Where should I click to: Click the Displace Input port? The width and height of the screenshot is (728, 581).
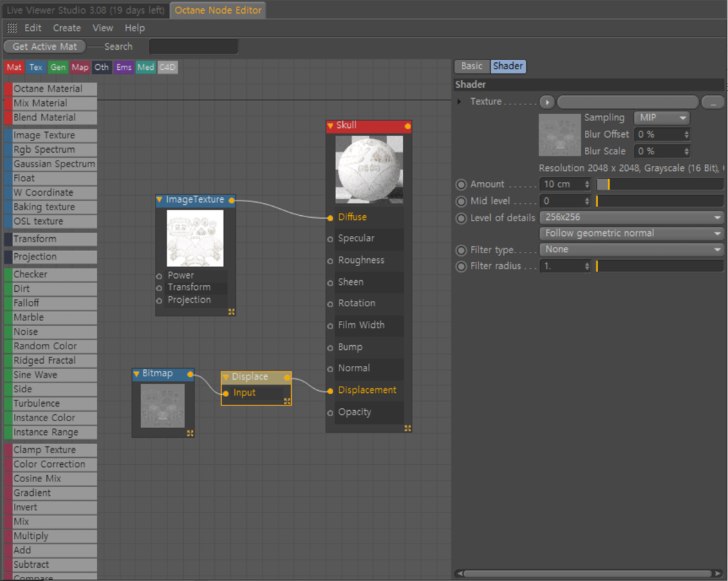[x=225, y=394]
